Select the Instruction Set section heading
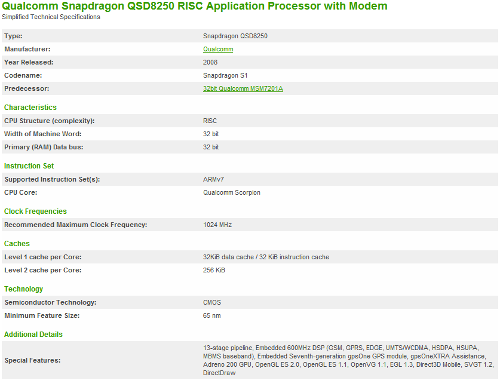500x379 pixels. (x=29, y=166)
